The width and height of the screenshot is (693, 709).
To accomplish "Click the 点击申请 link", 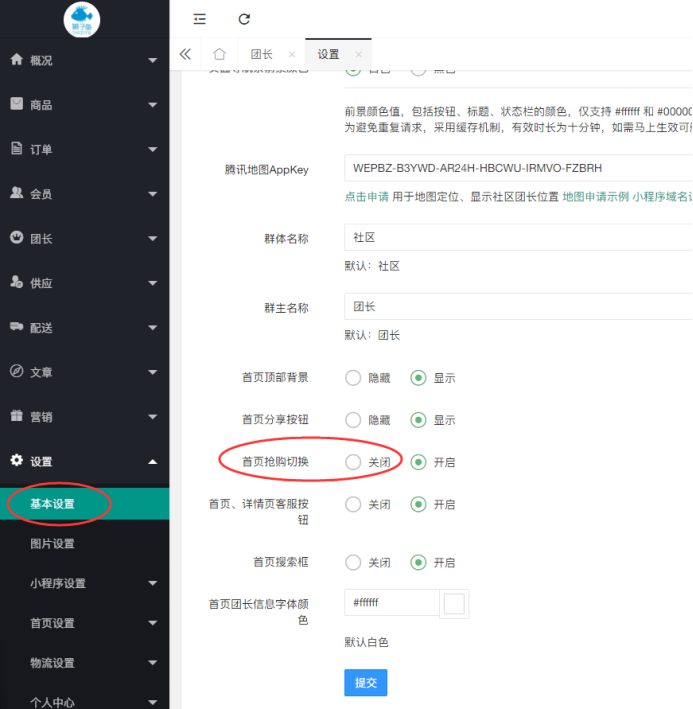I will click(x=368, y=197).
